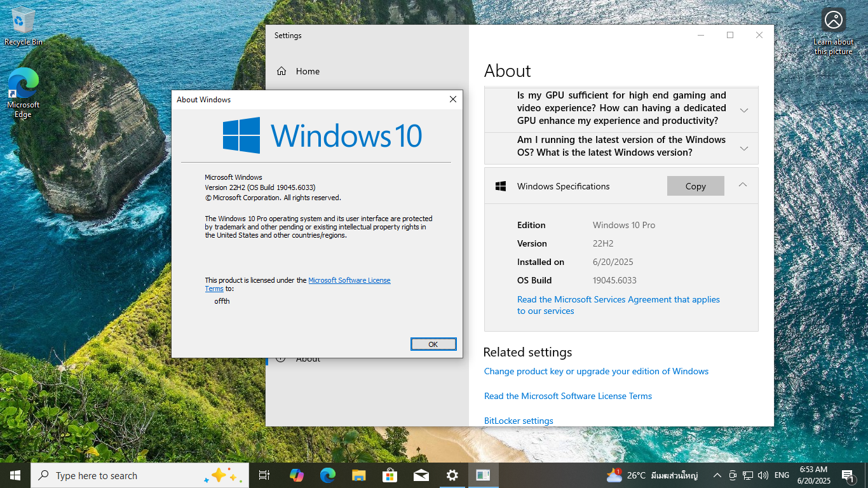Image resolution: width=868 pixels, height=488 pixels.
Task: Collapse the Windows Specifications section
Action: tap(743, 185)
